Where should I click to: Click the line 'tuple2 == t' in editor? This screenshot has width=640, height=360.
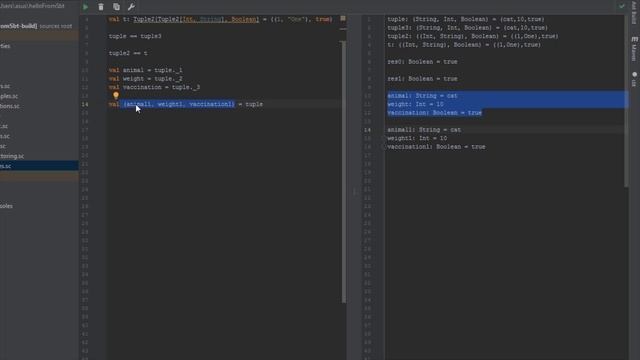pyautogui.click(x=128, y=53)
